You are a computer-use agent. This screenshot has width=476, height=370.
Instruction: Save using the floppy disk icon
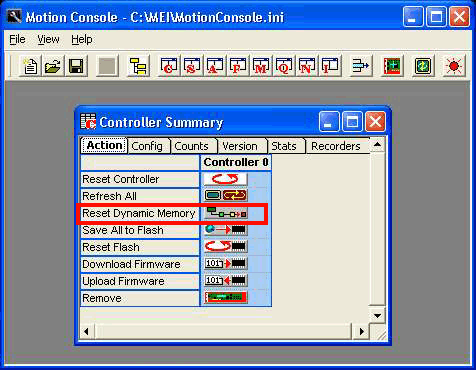coord(76,66)
